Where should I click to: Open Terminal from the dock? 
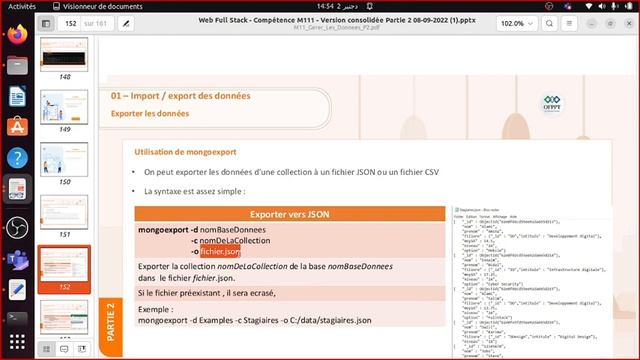click(17, 318)
